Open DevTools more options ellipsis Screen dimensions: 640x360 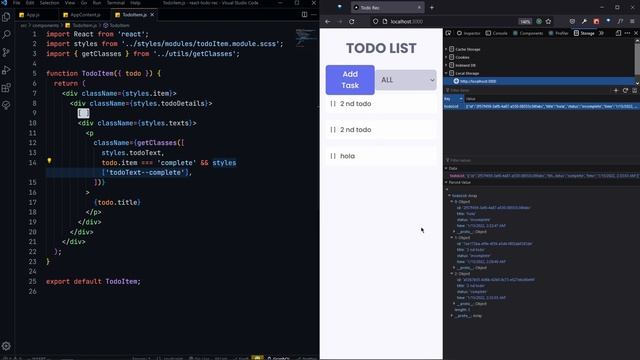click(627, 33)
